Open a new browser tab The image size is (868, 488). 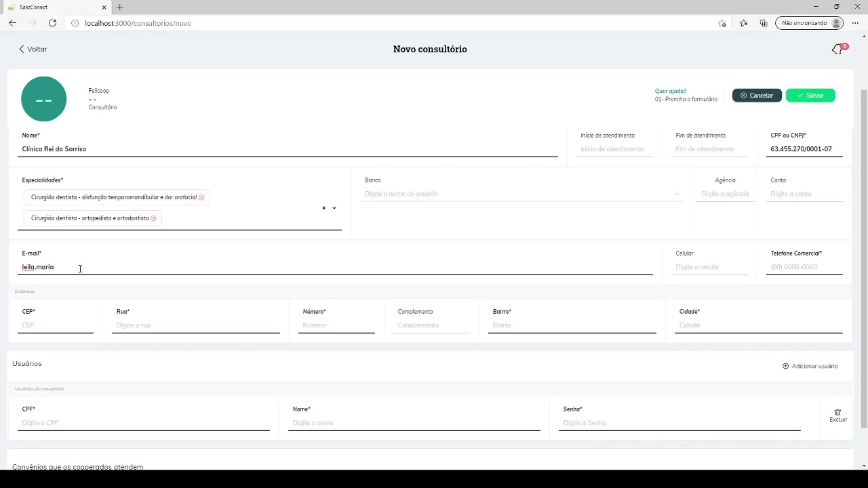point(120,7)
